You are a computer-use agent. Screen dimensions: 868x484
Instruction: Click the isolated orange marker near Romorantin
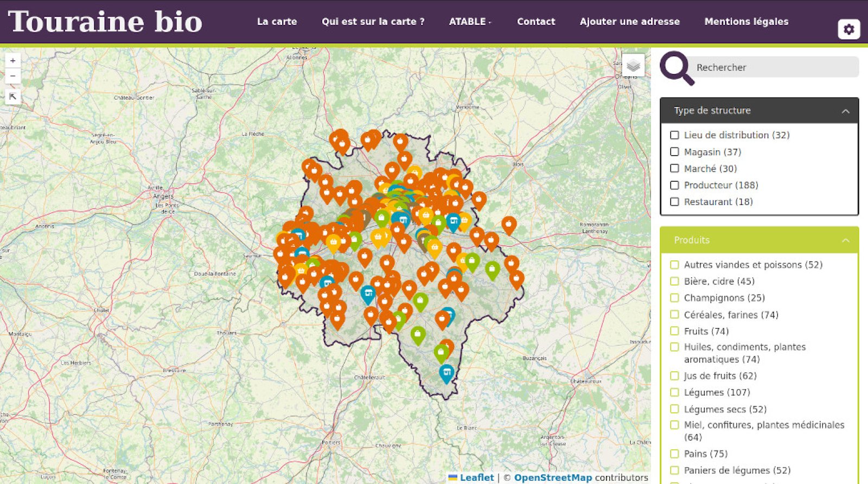[509, 224]
